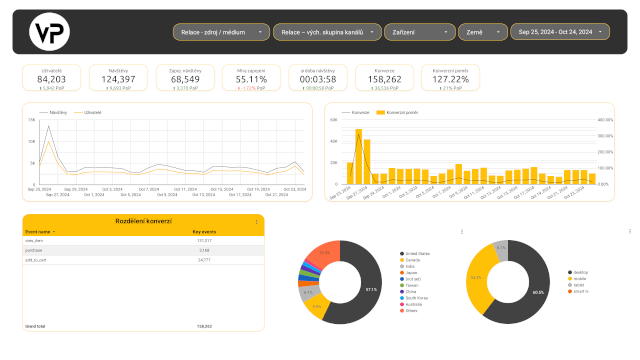Expand the Relace – vých. skupina kanálů filter

[x=327, y=32]
